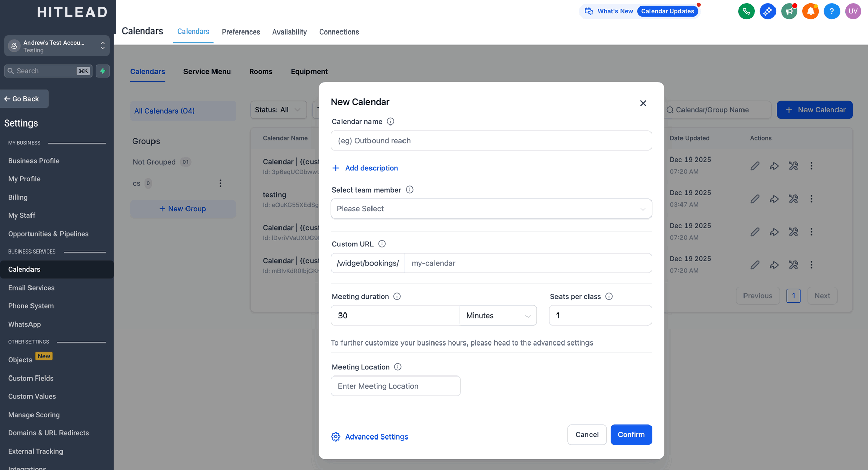
Task: Click the blue New Calendar button
Action: tap(815, 110)
